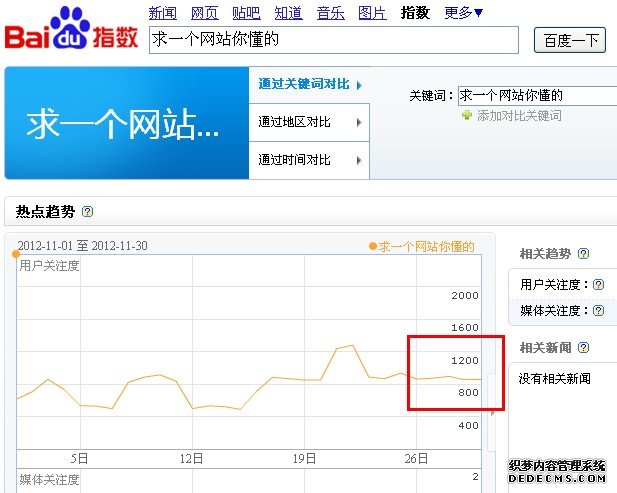Expand the 更多 dropdown menu
This screenshot has height=493, width=617.
tap(463, 13)
